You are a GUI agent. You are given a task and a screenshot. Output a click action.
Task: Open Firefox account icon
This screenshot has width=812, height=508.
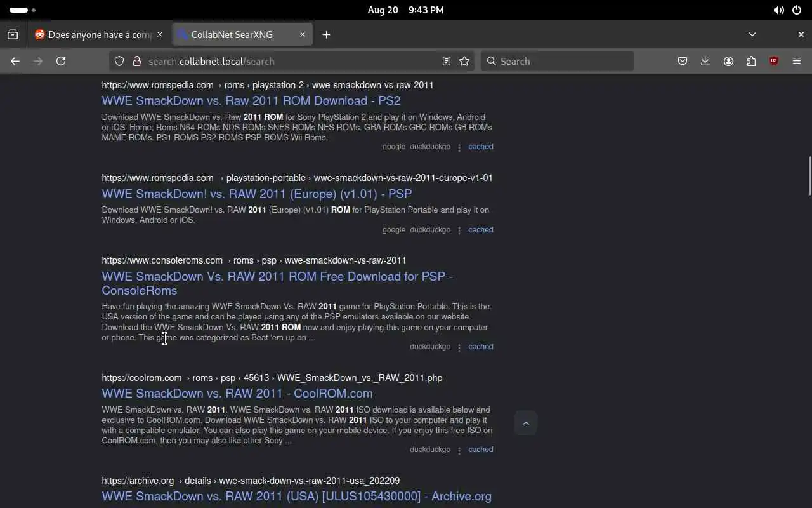pos(728,61)
